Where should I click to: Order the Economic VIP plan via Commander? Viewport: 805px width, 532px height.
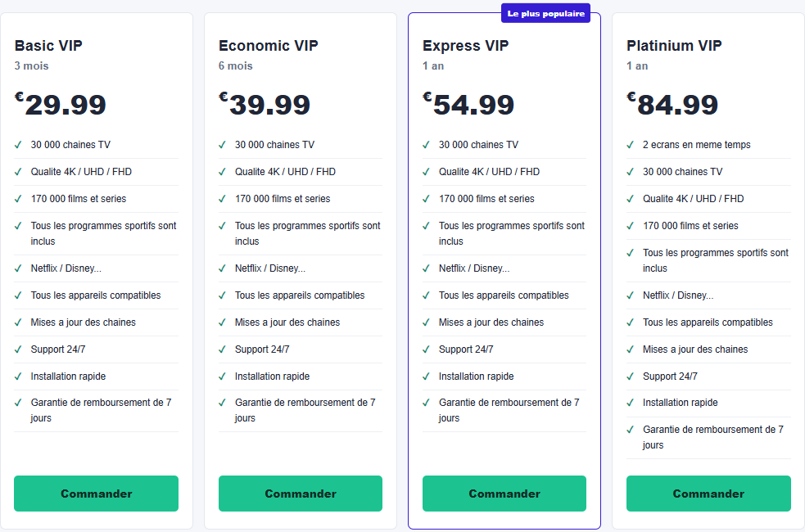[301, 493]
